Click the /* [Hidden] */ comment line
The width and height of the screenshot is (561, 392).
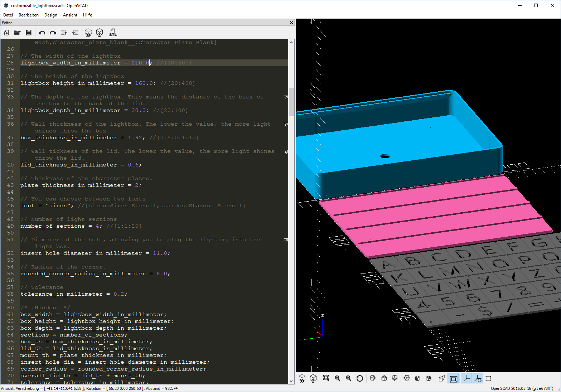[45, 308]
